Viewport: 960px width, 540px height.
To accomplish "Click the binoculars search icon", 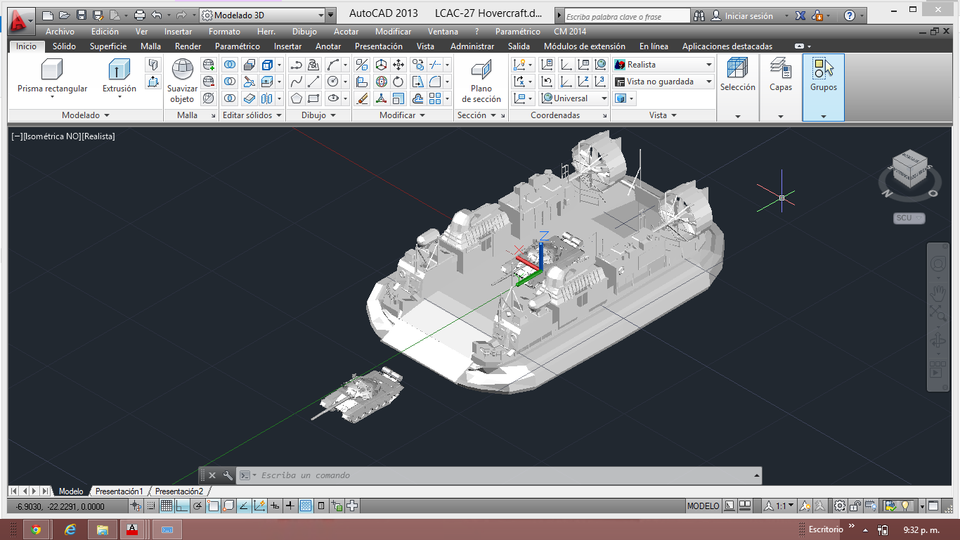I will [699, 16].
